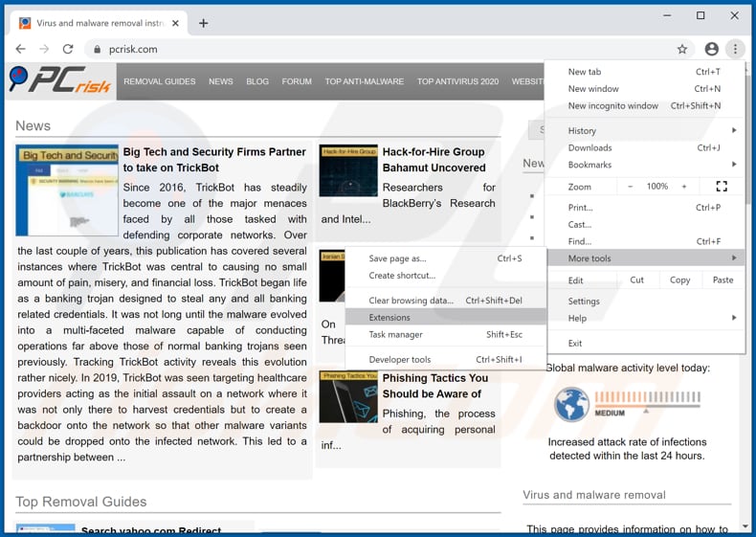Viewport: 756px width, 537px height.
Task: Click the three-dot Chrome menu icon
Action: click(x=735, y=49)
